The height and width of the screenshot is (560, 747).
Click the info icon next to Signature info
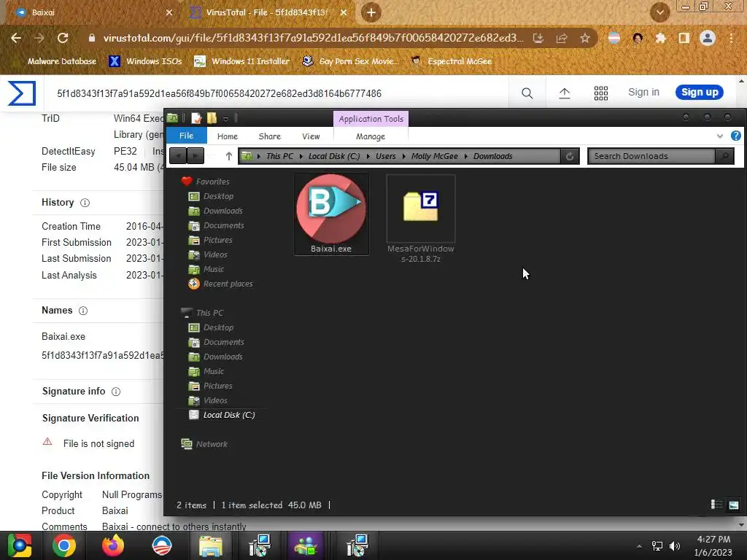click(x=116, y=392)
